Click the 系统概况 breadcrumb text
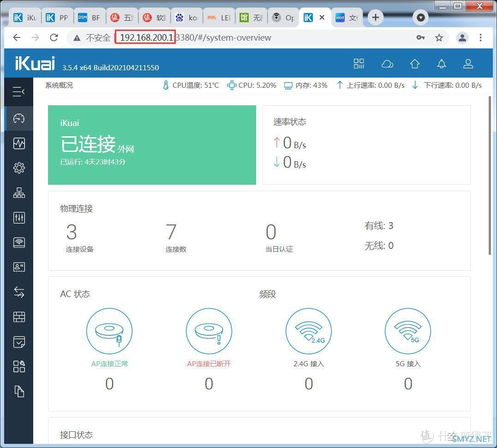Viewport: 497px width, 448px height. (59, 85)
